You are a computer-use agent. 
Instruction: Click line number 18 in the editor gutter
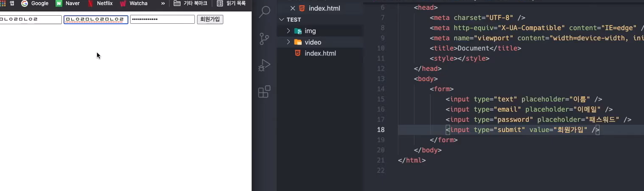[380, 129]
